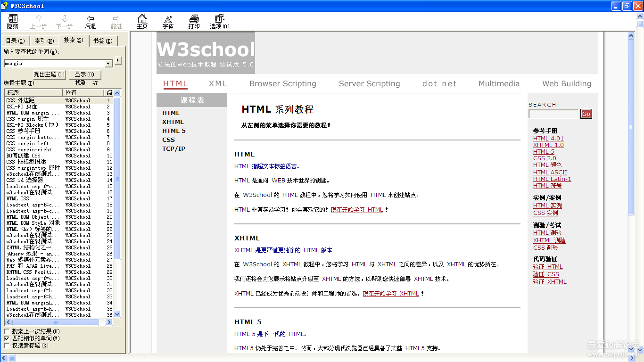This screenshot has height=362, width=644.
Task: Select HTML 5 in the 课程表 sidebar
Action: point(174,131)
